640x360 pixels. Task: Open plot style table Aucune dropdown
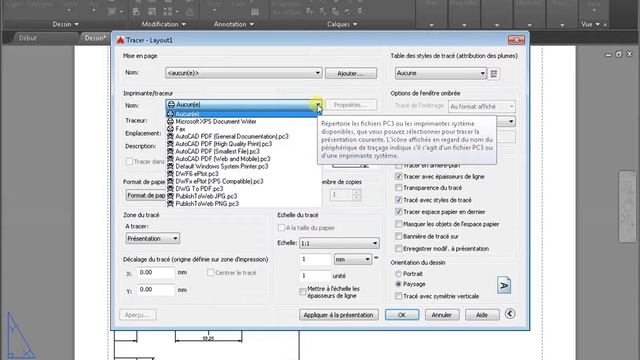pyautogui.click(x=440, y=73)
